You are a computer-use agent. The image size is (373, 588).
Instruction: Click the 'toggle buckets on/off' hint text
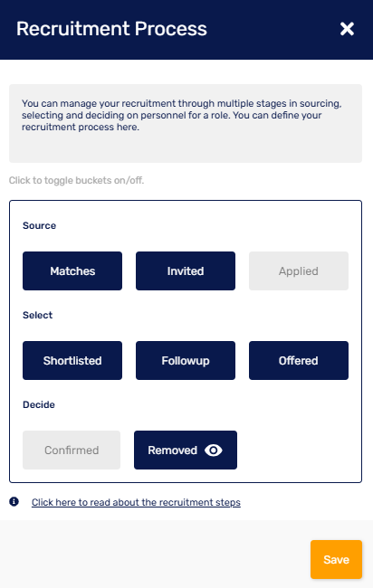click(77, 180)
